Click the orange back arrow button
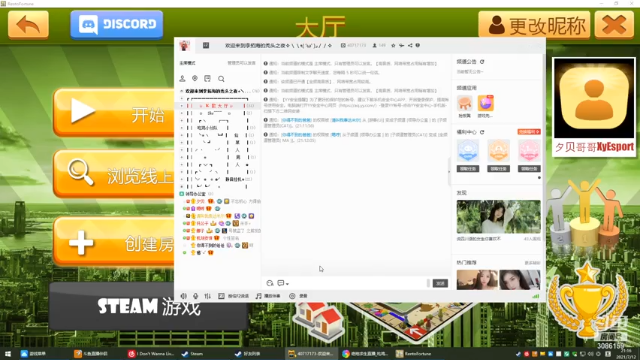 tap(28, 25)
